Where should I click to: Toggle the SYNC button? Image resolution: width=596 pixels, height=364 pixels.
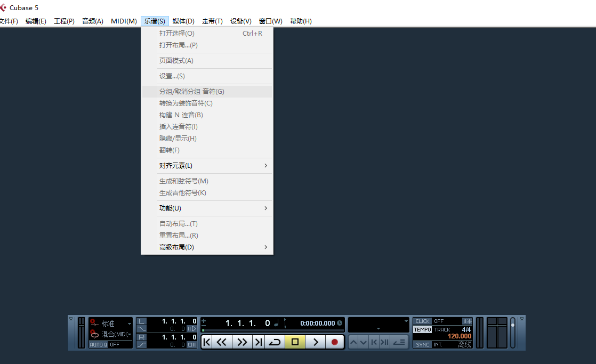422,345
